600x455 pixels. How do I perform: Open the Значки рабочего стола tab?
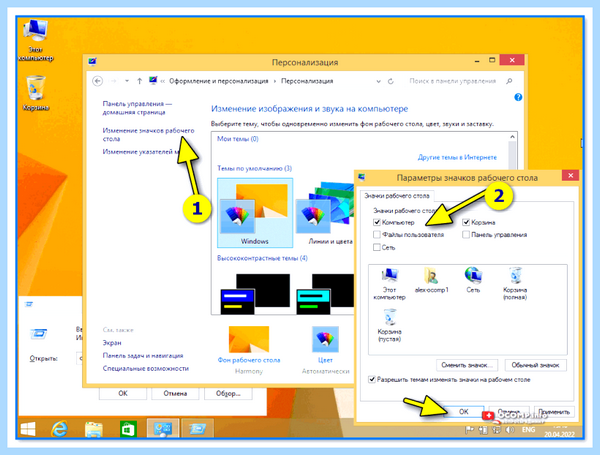click(x=397, y=196)
